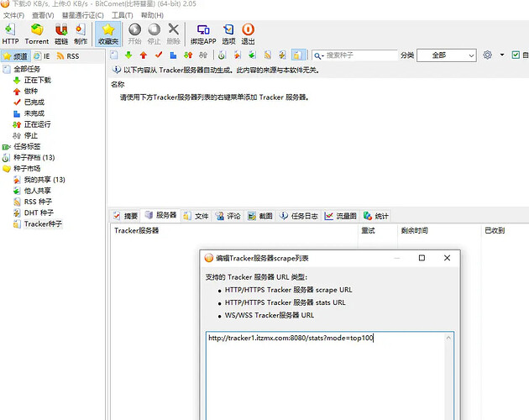
Task: Click the red checkmark completed filter
Action: click(159, 55)
